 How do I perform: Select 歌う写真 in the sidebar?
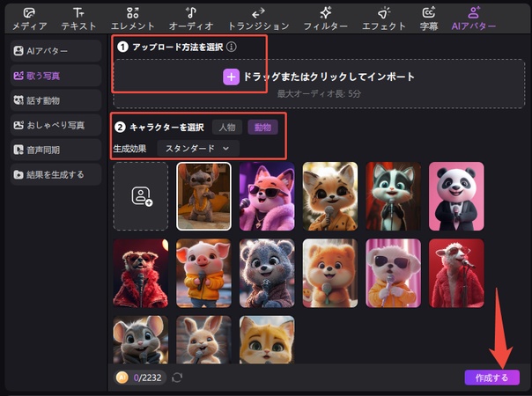click(55, 76)
